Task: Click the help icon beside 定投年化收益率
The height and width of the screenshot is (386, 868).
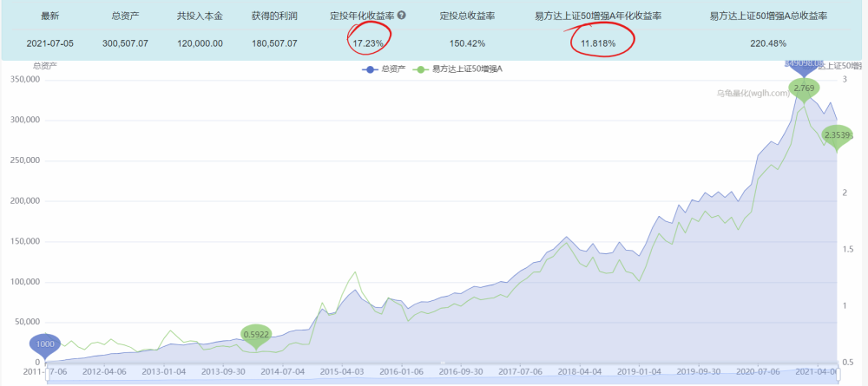Action: [402, 16]
